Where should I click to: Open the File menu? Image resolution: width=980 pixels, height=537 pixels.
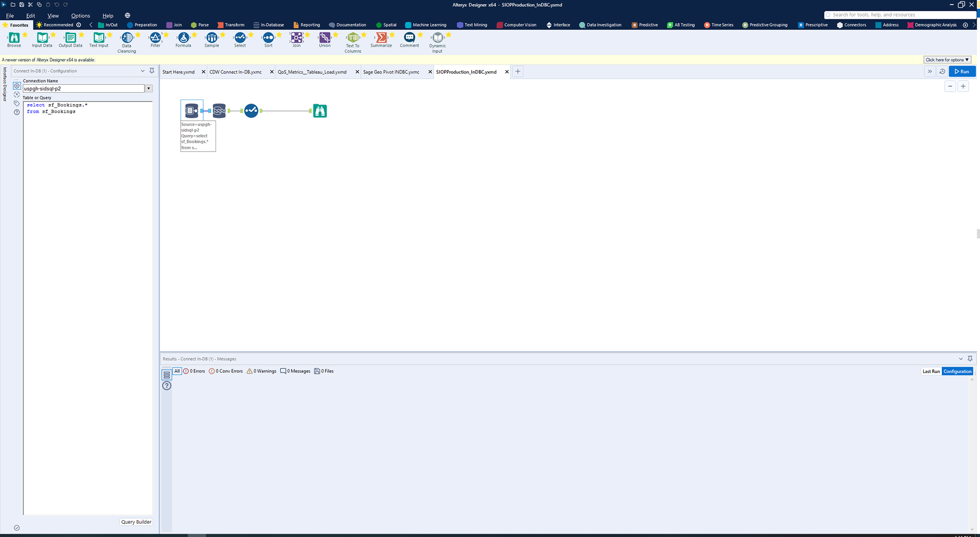10,16
